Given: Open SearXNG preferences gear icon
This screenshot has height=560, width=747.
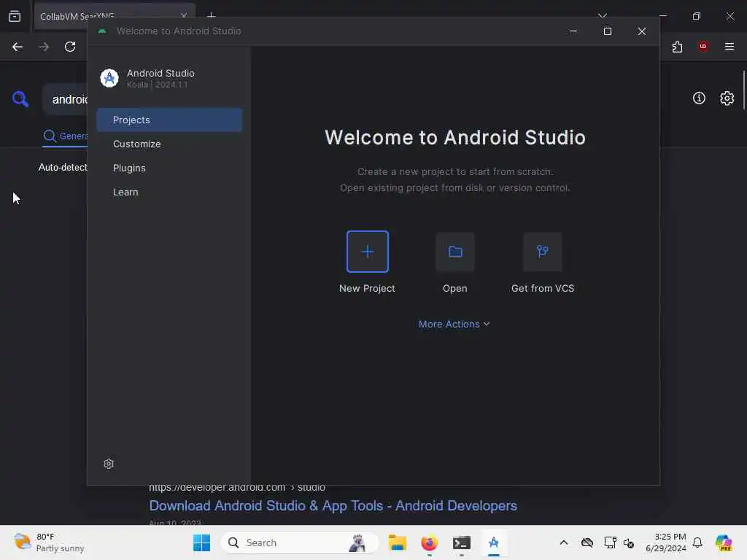Looking at the screenshot, I should (x=727, y=98).
